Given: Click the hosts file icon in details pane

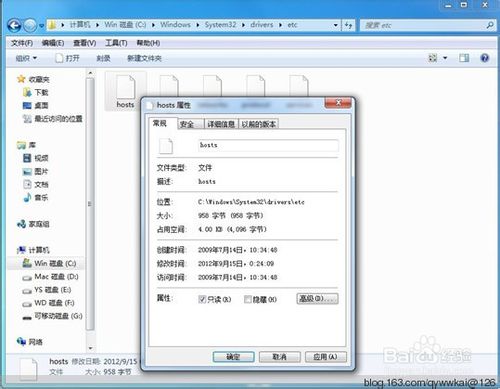Looking at the screenshot, I should click(28, 369).
